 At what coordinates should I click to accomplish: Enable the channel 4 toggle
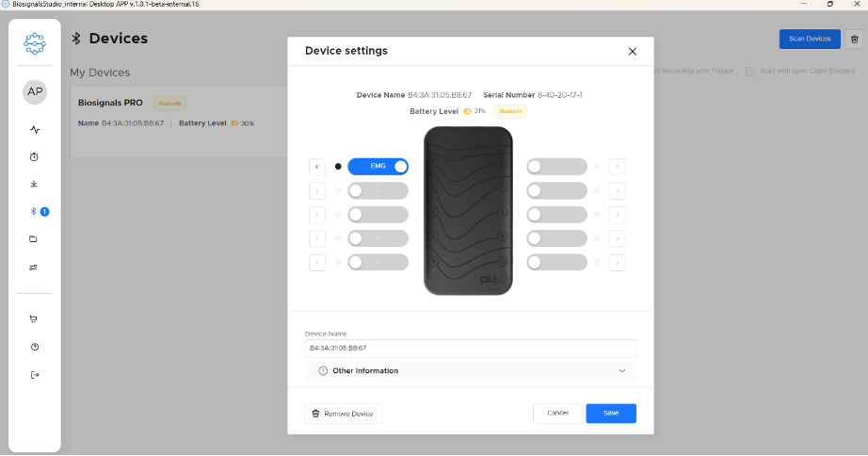378,238
